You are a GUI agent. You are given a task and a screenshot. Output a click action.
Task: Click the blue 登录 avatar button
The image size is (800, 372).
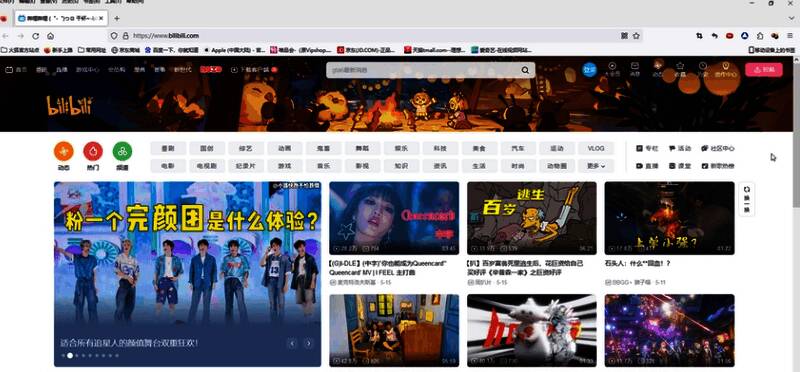[x=589, y=70]
